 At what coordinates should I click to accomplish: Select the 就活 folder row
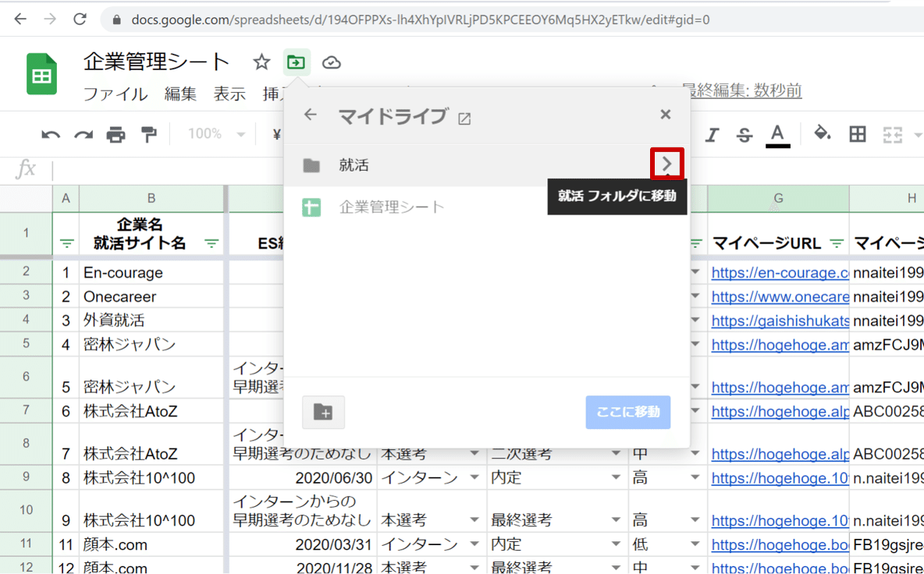coord(487,165)
